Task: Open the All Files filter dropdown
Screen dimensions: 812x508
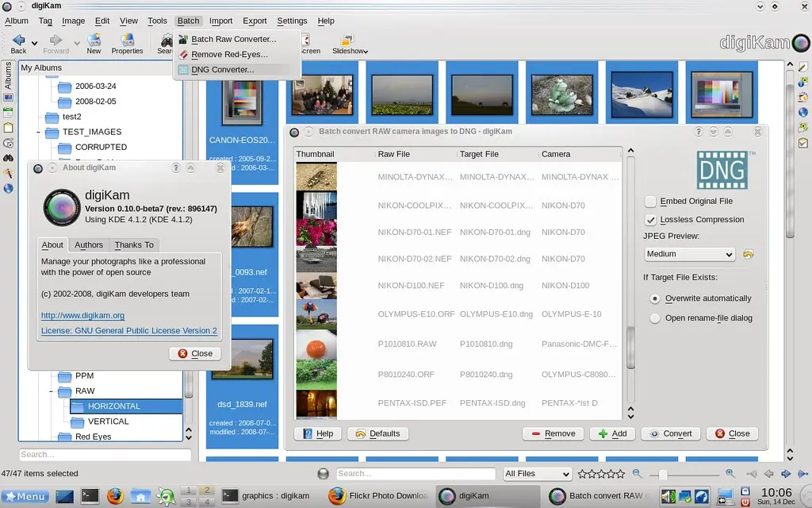Action: (x=537, y=473)
